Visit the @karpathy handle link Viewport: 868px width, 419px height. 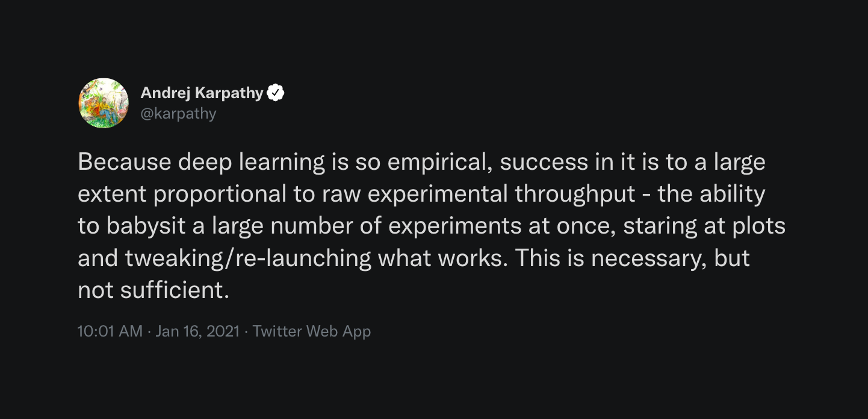[178, 113]
